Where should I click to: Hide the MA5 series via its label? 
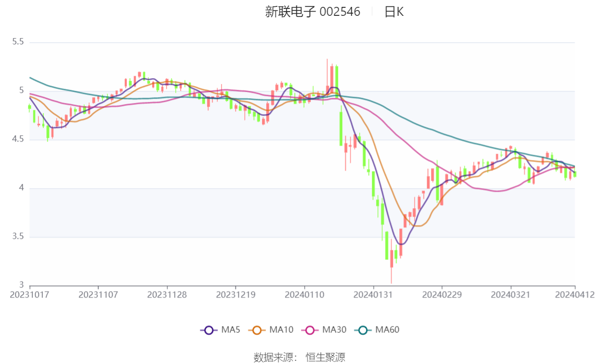point(231,330)
